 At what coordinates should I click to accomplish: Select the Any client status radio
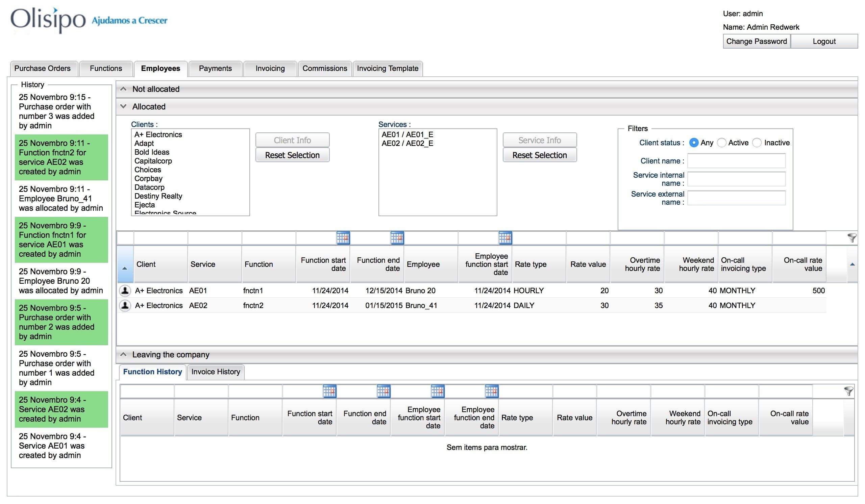tap(693, 143)
